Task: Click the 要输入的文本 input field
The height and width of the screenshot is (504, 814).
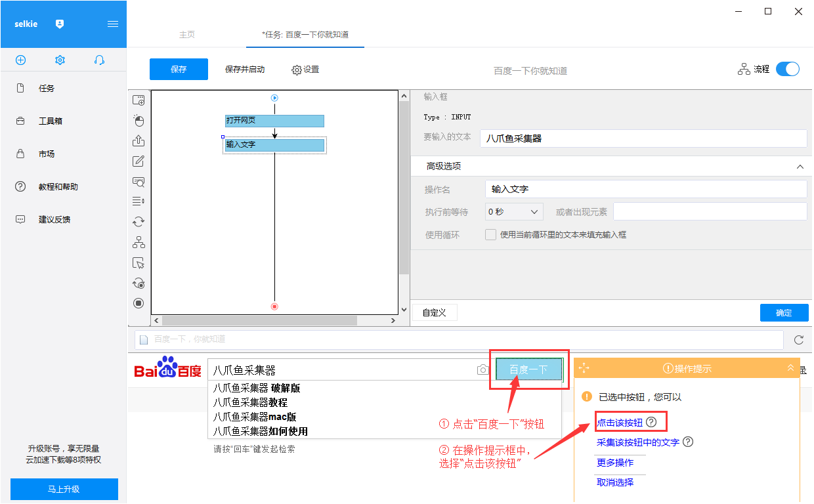Action: [643, 138]
